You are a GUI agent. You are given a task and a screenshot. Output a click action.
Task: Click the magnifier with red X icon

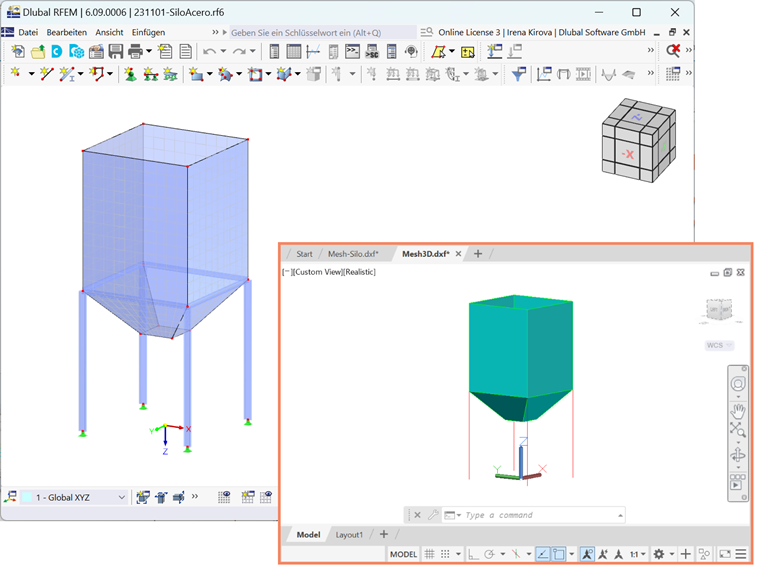pos(673,50)
